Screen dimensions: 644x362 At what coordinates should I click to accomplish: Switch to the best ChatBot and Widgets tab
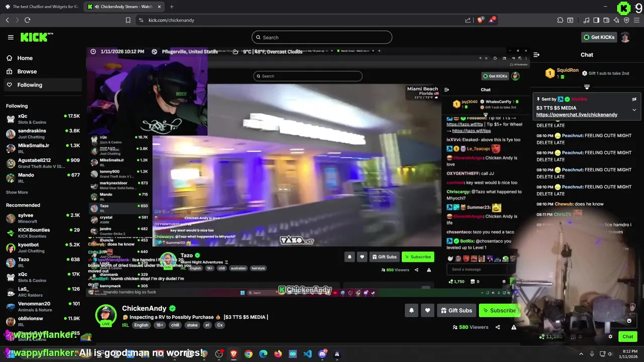pyautogui.click(x=42, y=7)
